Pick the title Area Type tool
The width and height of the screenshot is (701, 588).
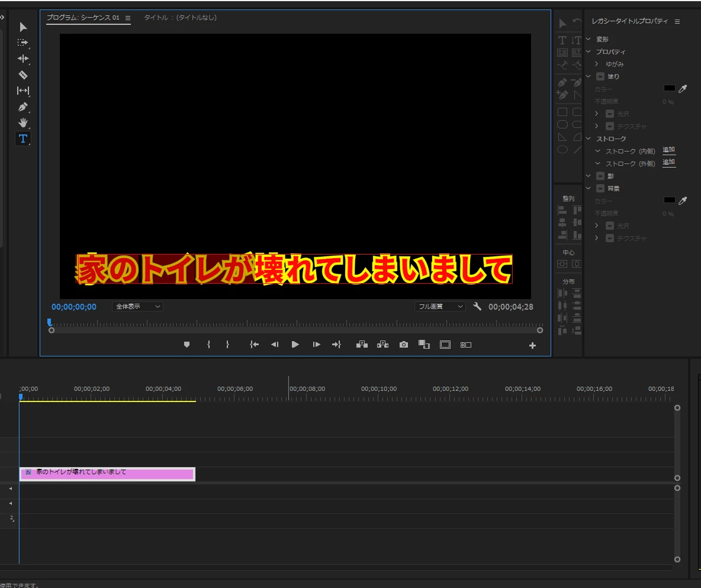tap(562, 53)
